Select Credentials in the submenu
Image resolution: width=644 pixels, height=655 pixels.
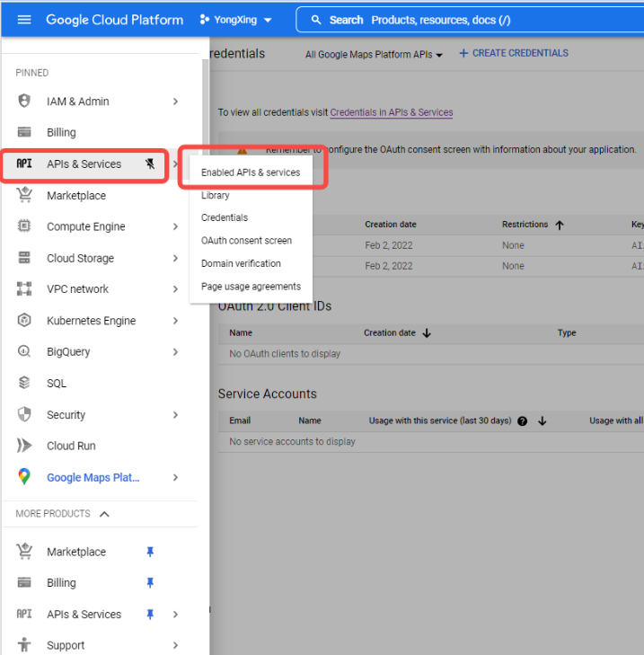pos(251,217)
